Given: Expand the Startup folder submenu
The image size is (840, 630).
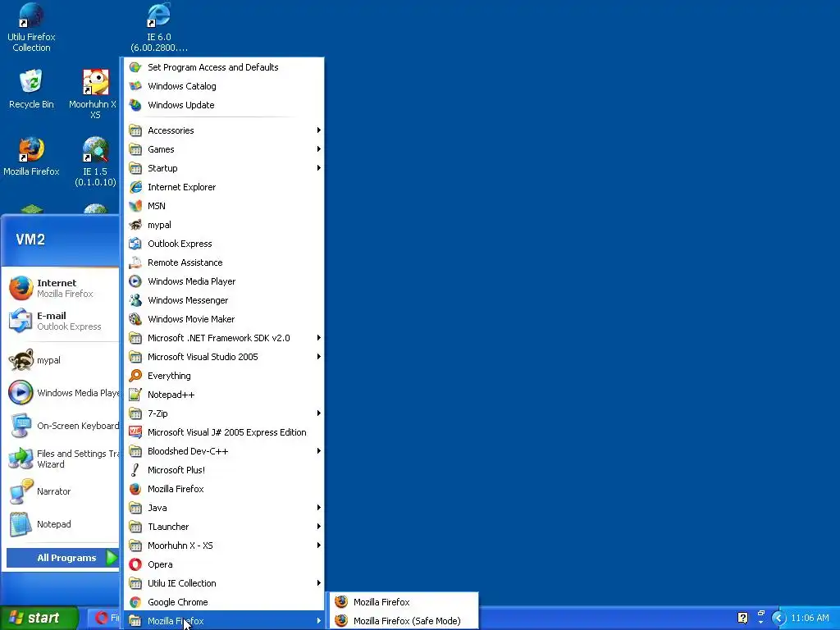Looking at the screenshot, I should 224,168.
